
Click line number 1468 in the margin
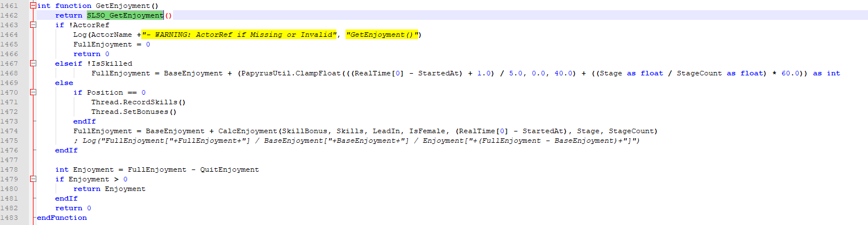coord(10,73)
